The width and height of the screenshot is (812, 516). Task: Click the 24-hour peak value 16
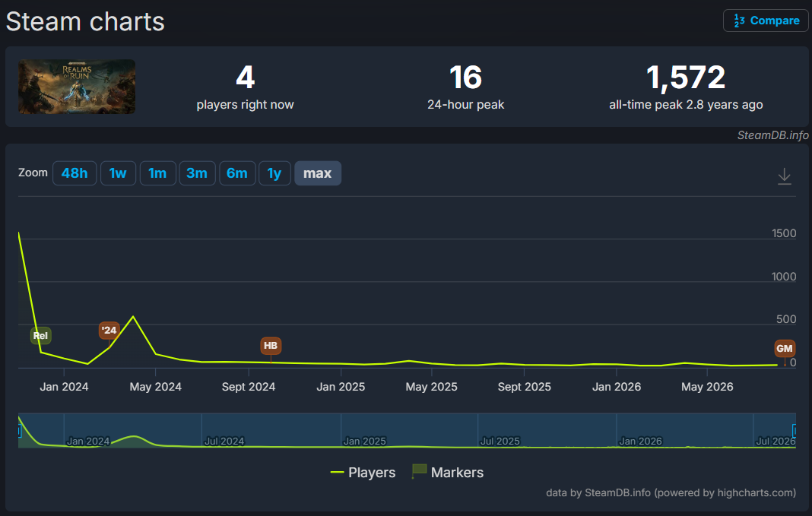tap(465, 78)
